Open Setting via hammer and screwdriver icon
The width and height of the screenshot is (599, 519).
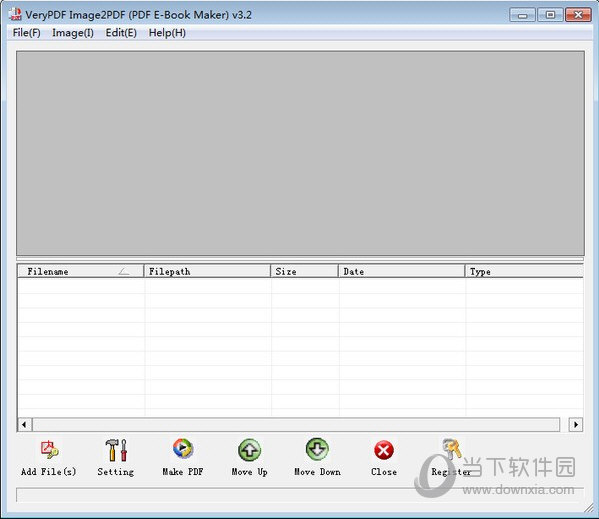click(116, 449)
